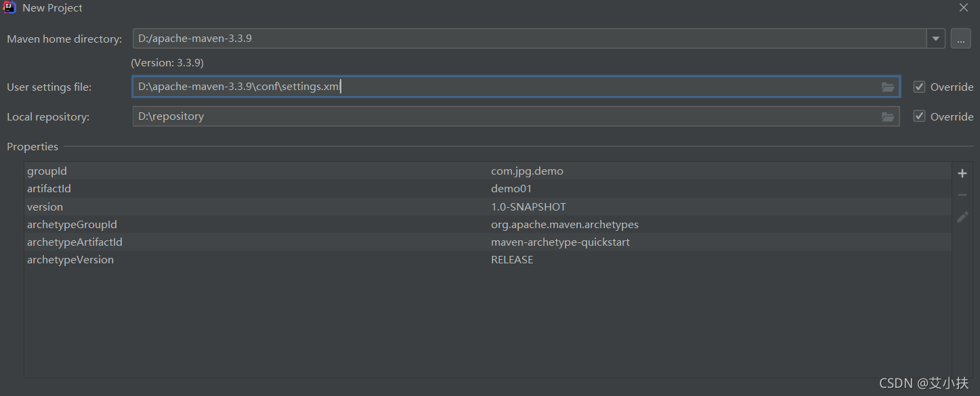Image resolution: width=980 pixels, height=396 pixels.
Task: Toggle Override checkbox for User settings file
Action: [x=919, y=87]
